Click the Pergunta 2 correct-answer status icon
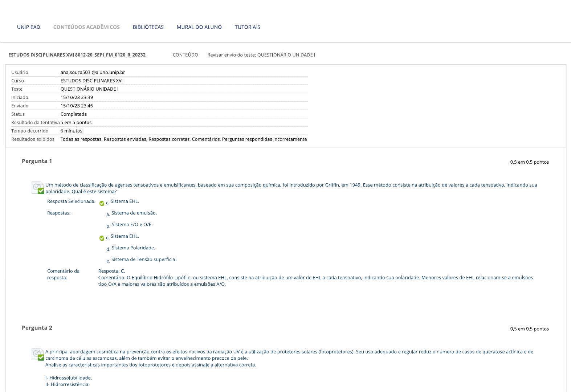571x392 pixels. click(38, 355)
